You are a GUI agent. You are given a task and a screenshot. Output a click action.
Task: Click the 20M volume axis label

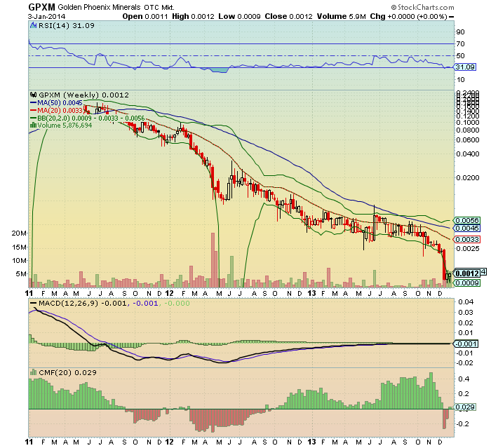(19, 233)
